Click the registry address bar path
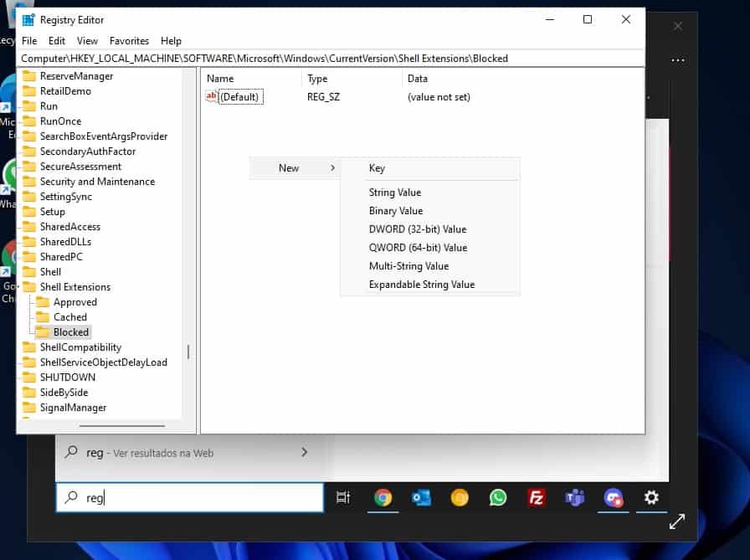750x560 pixels. [x=265, y=59]
